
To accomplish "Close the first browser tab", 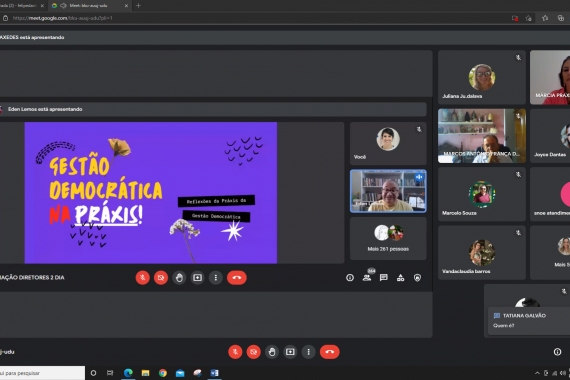I will tap(42, 5).
